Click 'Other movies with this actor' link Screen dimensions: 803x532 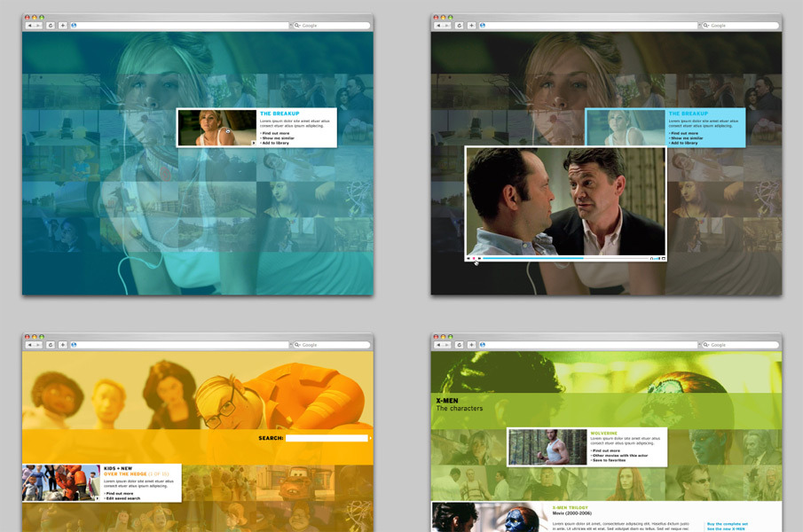(619, 455)
